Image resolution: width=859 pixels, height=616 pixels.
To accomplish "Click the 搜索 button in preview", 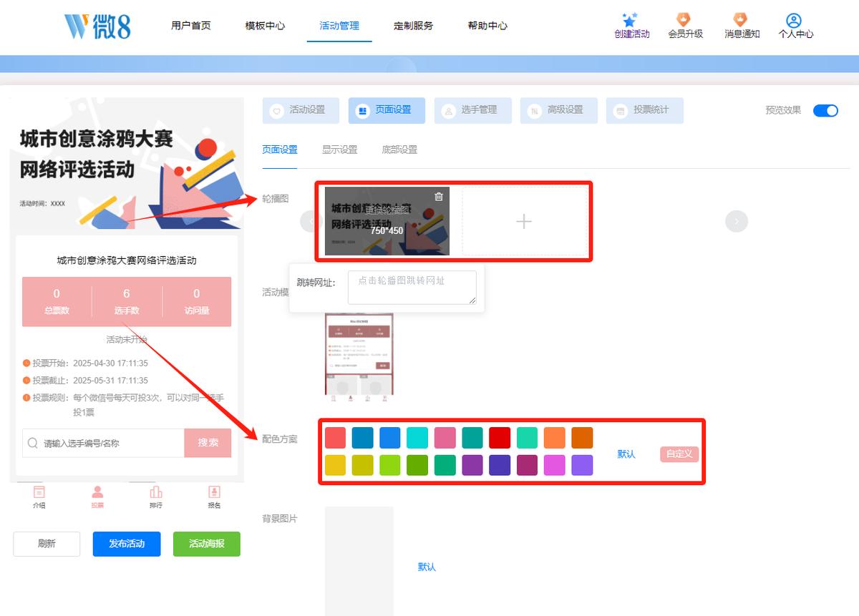I will click(x=208, y=443).
